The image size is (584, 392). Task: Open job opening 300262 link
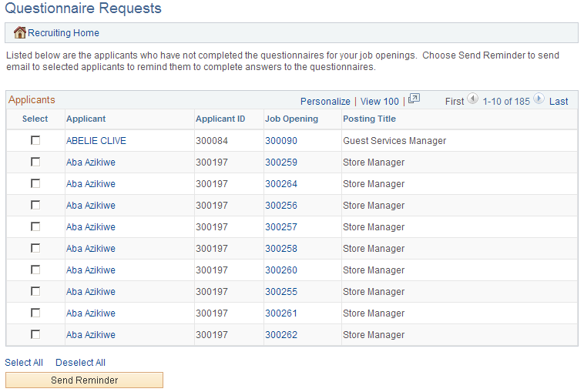click(x=281, y=335)
